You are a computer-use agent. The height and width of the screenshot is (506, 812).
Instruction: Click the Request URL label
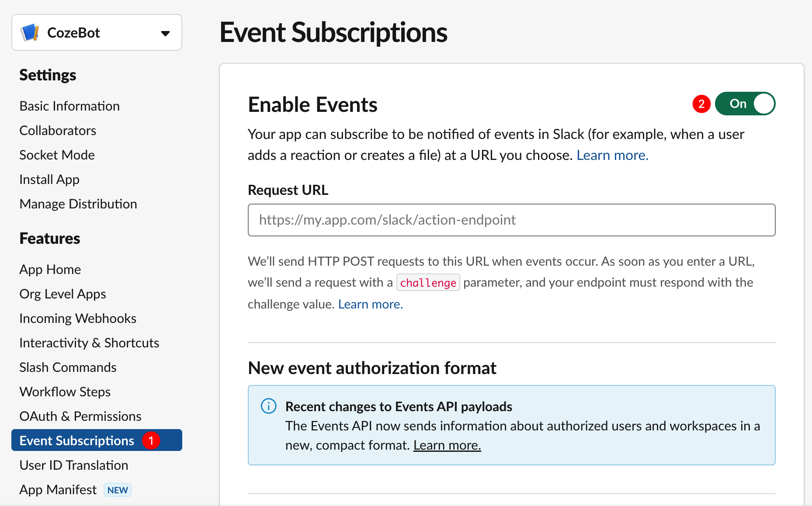point(288,190)
